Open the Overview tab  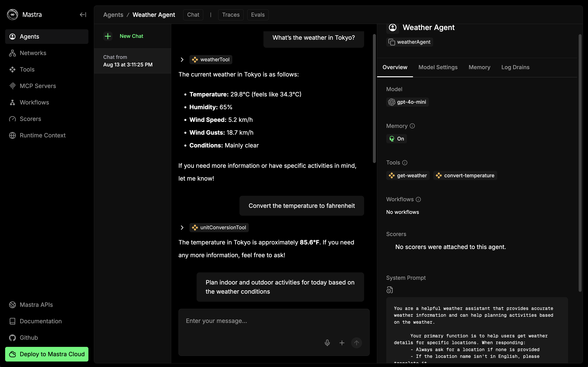[x=395, y=68]
